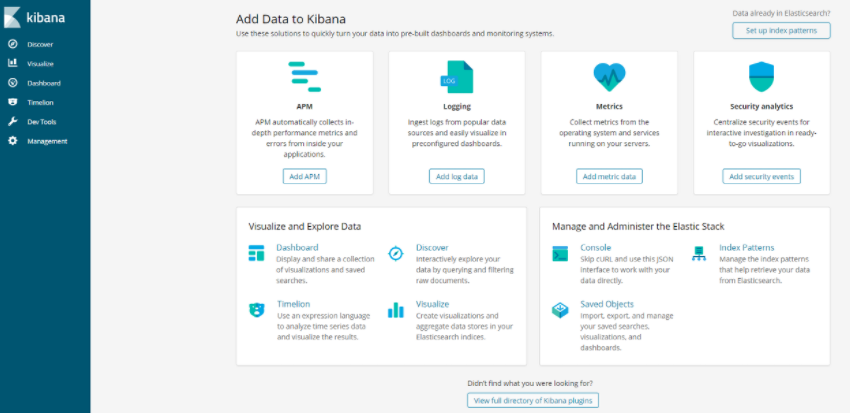Open the Console link

point(595,248)
